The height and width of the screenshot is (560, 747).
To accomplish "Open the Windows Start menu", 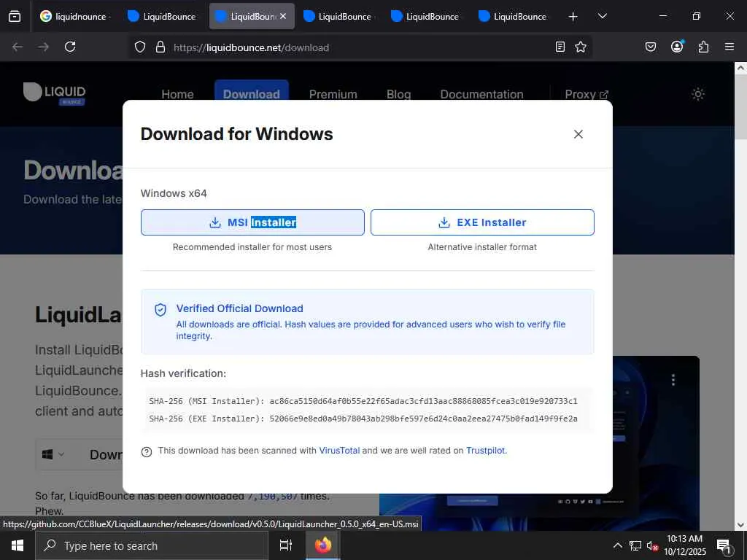I will (18, 545).
